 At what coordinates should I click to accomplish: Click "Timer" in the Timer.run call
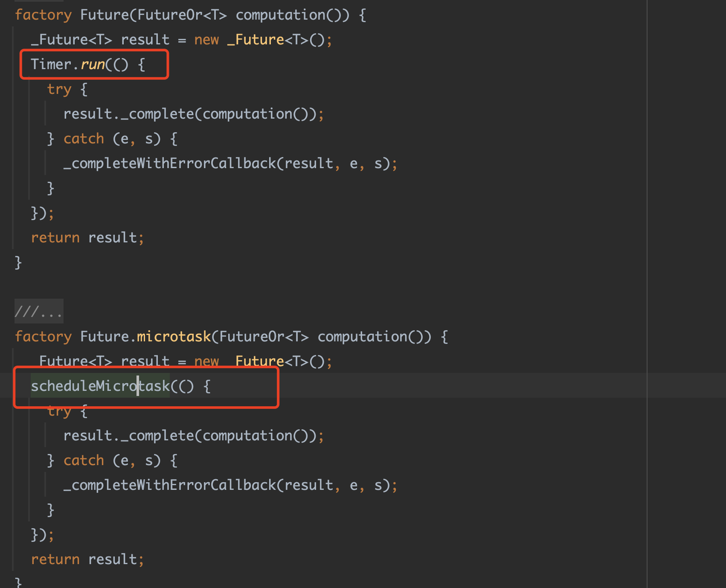(51, 64)
